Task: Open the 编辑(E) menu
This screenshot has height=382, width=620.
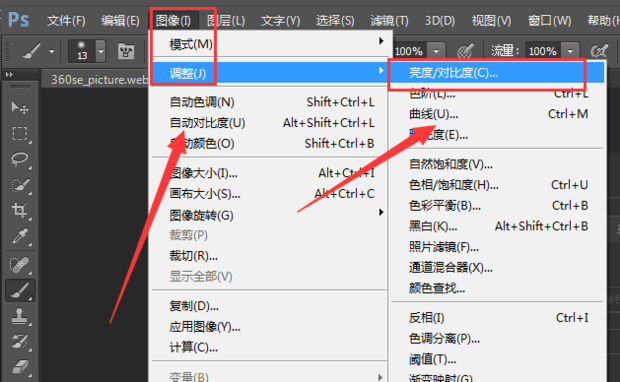Action: coord(120,20)
